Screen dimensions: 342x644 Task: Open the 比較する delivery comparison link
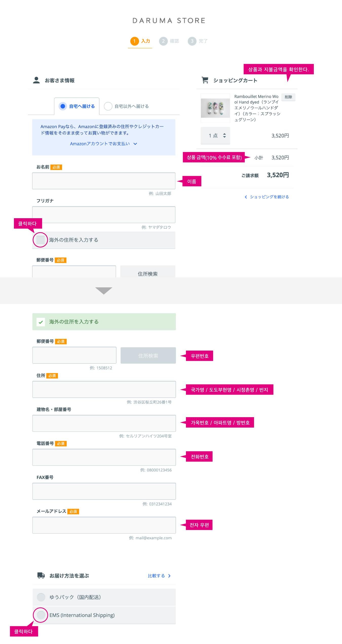tap(159, 576)
